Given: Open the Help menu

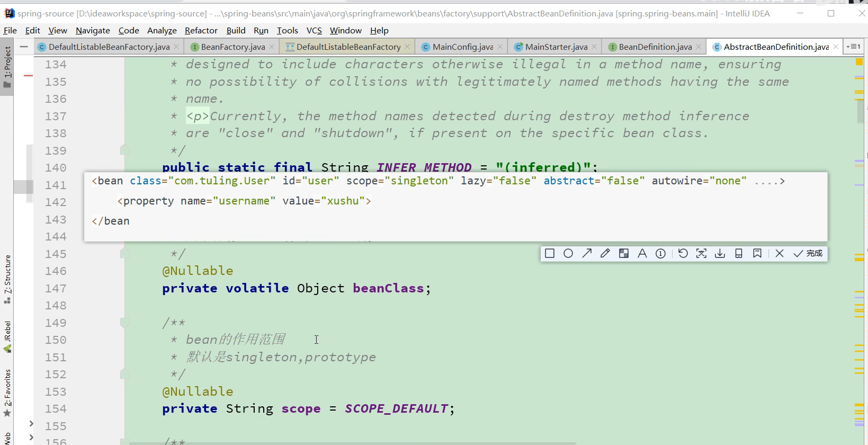Looking at the screenshot, I should coord(379,31).
